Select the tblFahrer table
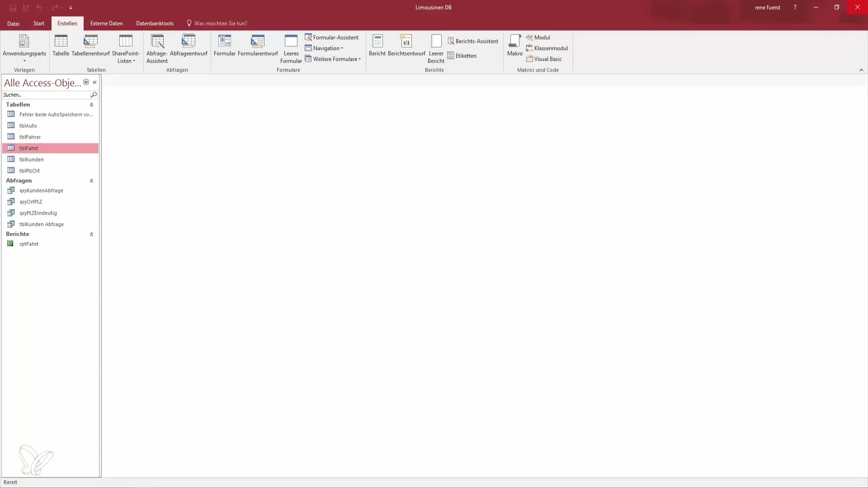The image size is (868, 488). [x=50, y=137]
